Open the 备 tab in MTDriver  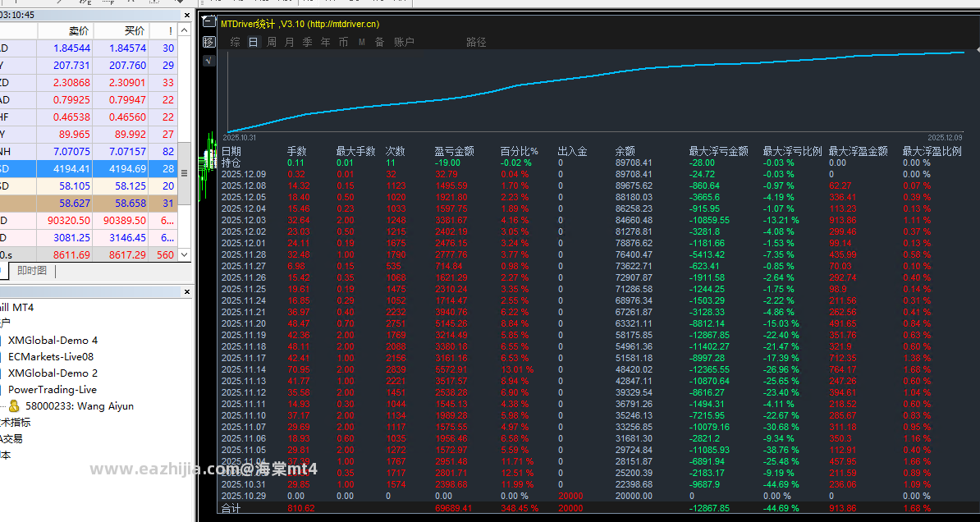coord(379,42)
